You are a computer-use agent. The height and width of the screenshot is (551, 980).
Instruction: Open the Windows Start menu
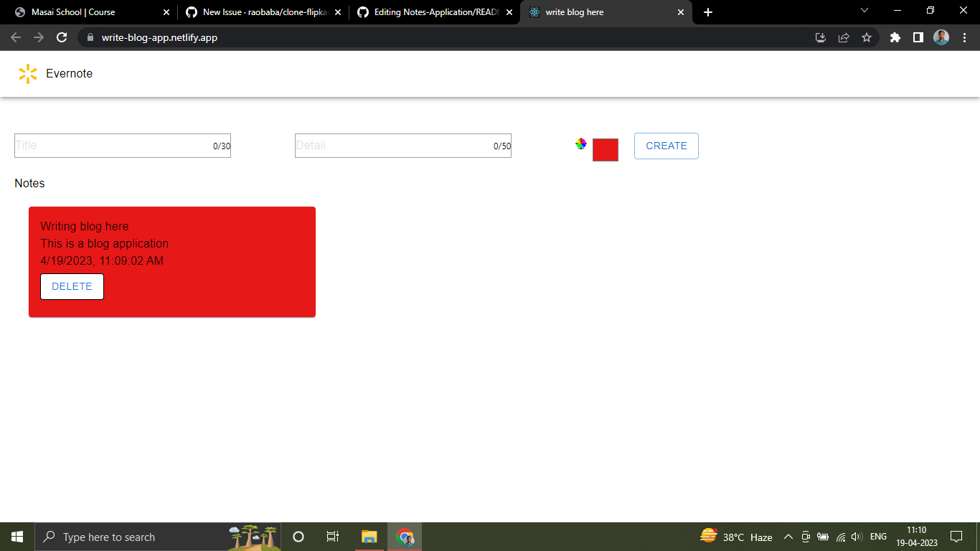tap(17, 537)
